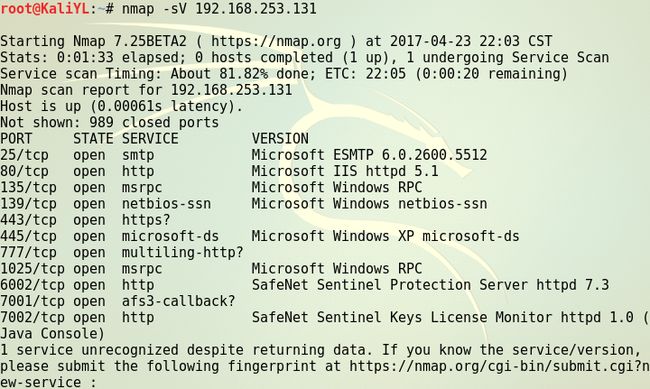Click the 445/tcp microsoft-ds line
This screenshot has height=389, width=650.
[260, 236]
